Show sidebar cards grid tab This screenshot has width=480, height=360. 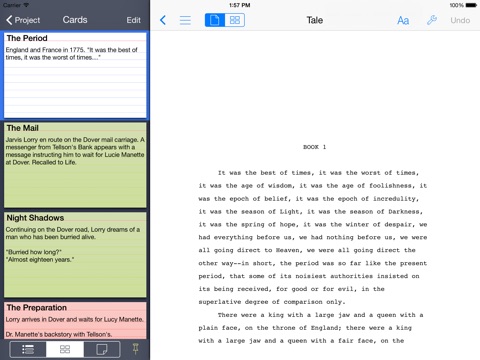click(x=65, y=349)
